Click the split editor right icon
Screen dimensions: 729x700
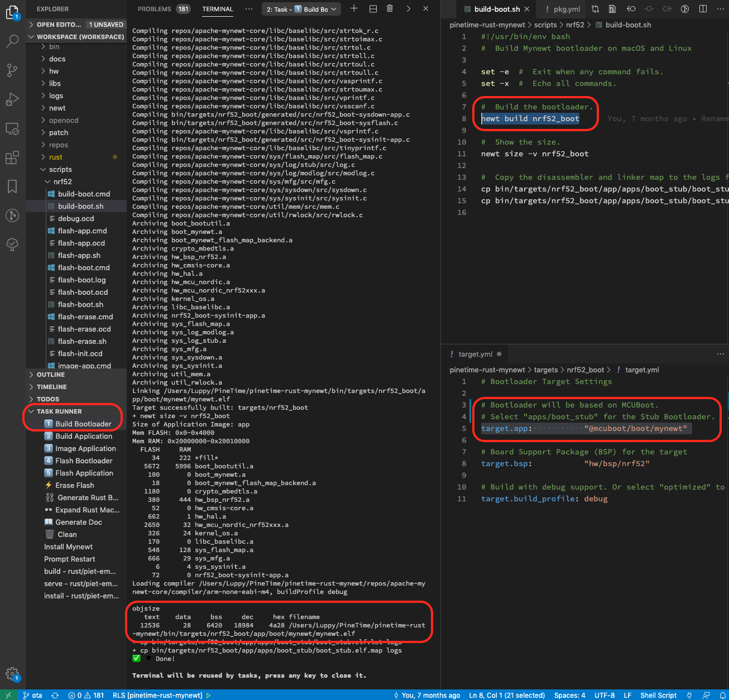coord(703,9)
